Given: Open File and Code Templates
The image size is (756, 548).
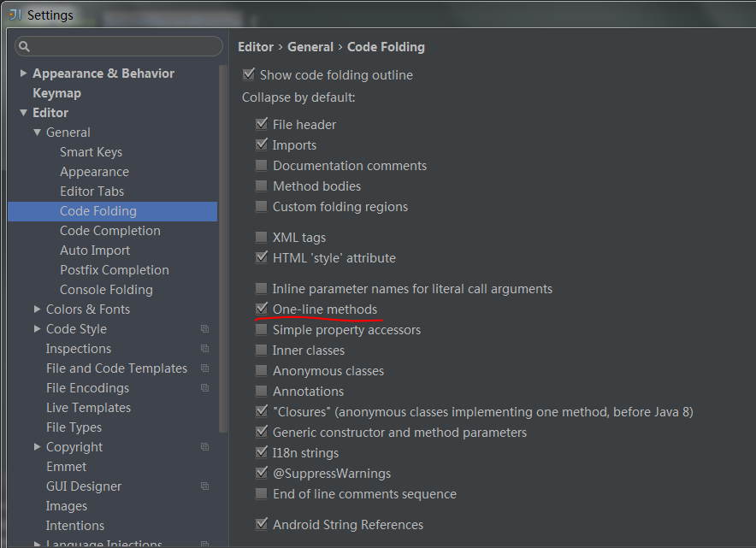Looking at the screenshot, I should [x=116, y=368].
